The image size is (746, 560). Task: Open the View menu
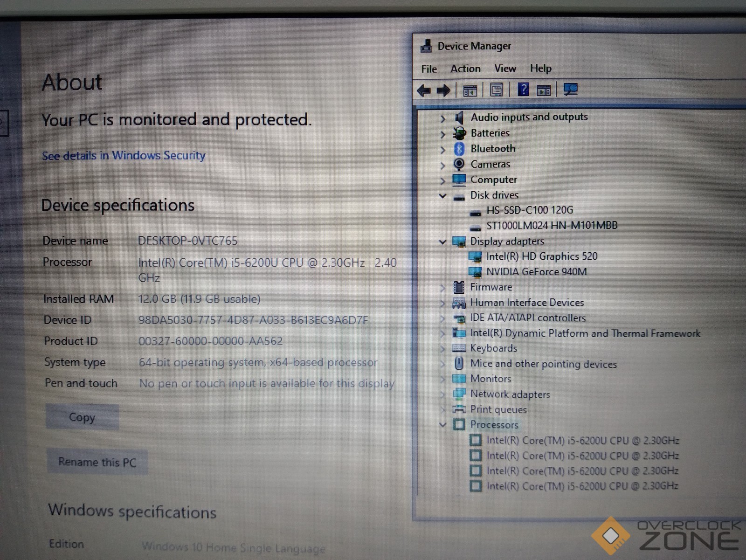pos(505,69)
